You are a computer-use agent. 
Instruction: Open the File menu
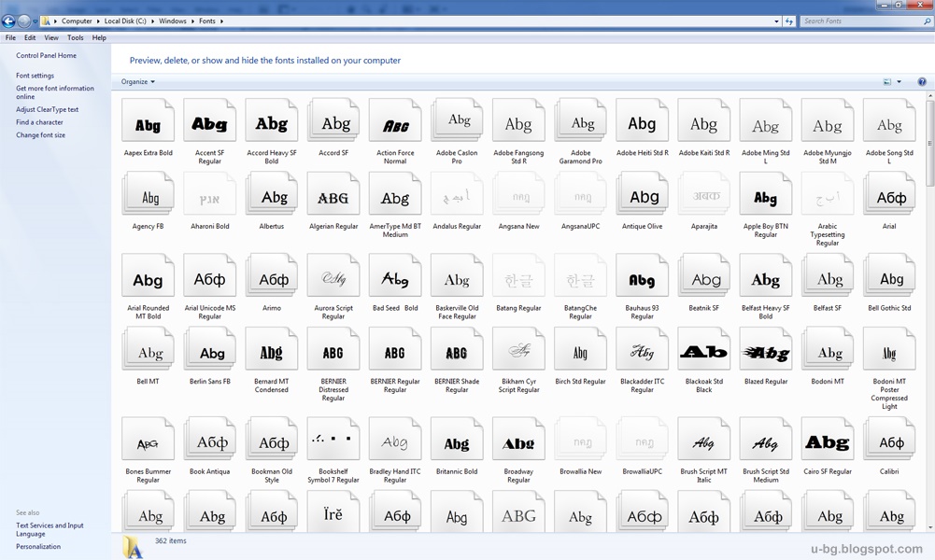[x=10, y=37]
